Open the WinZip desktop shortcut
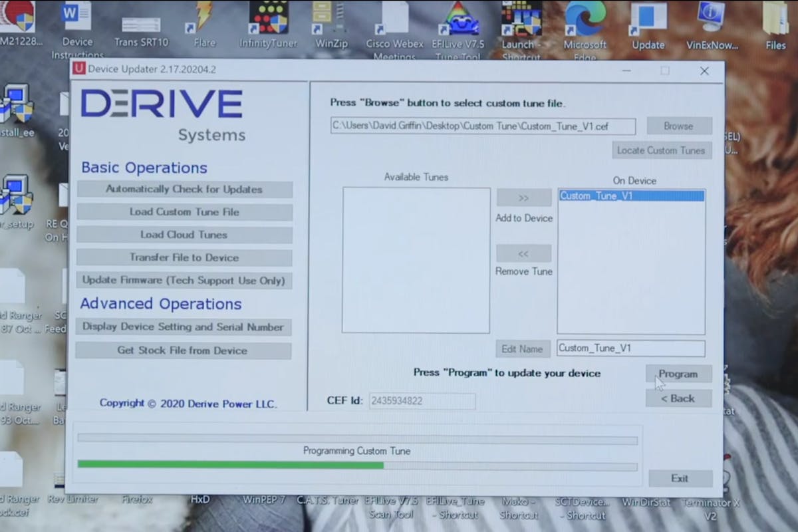Screen dimensions: 798x532 [331, 21]
